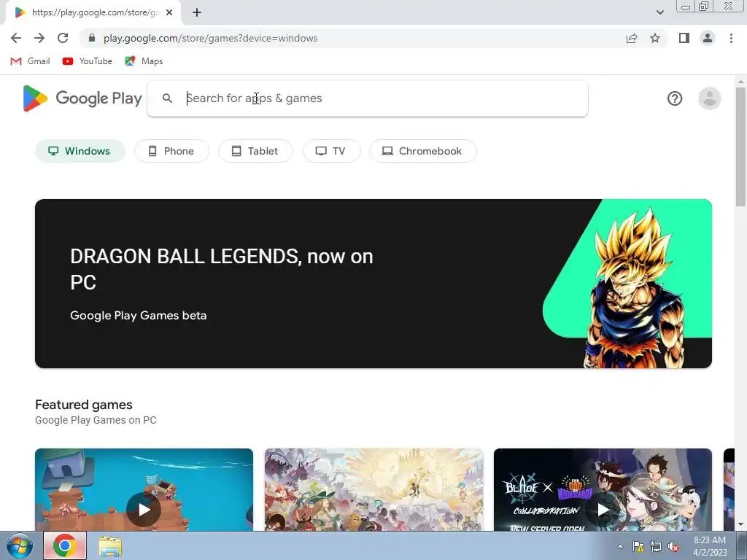The height and width of the screenshot is (560, 747).
Task: Open the Maps bookmark
Action: [144, 61]
